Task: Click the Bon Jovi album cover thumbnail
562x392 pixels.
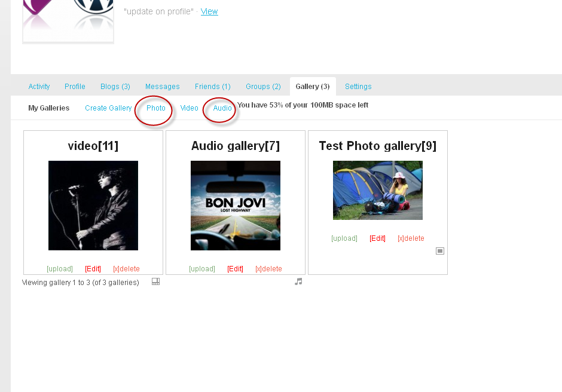Action: tap(236, 206)
